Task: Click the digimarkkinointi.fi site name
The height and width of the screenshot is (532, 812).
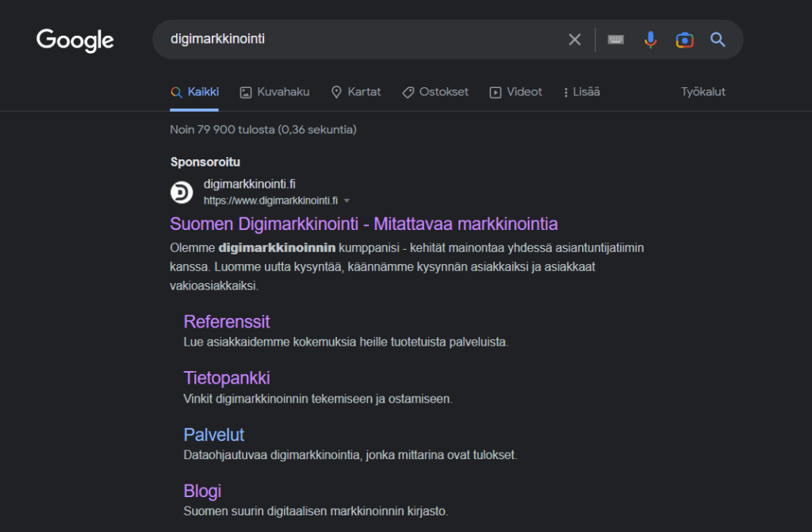Action: [x=249, y=185]
